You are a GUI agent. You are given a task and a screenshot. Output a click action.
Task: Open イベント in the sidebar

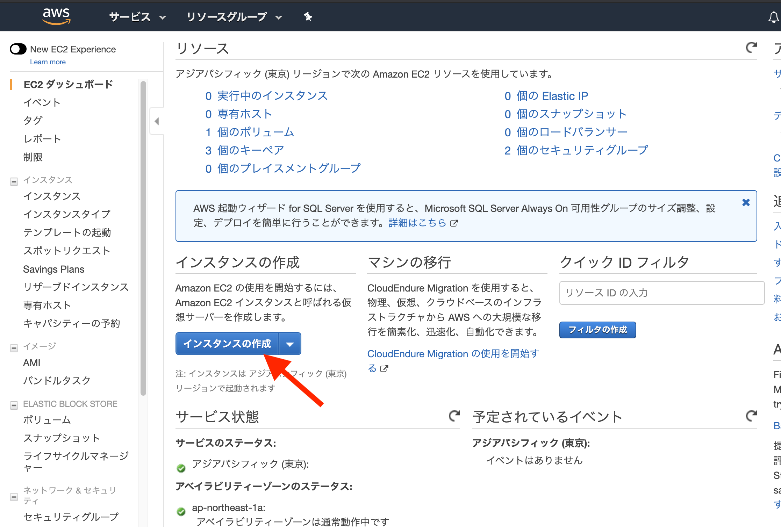(x=42, y=102)
